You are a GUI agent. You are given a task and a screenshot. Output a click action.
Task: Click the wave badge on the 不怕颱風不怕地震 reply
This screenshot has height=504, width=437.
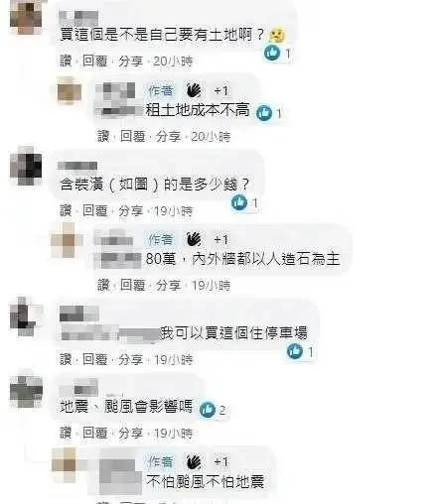point(194,461)
